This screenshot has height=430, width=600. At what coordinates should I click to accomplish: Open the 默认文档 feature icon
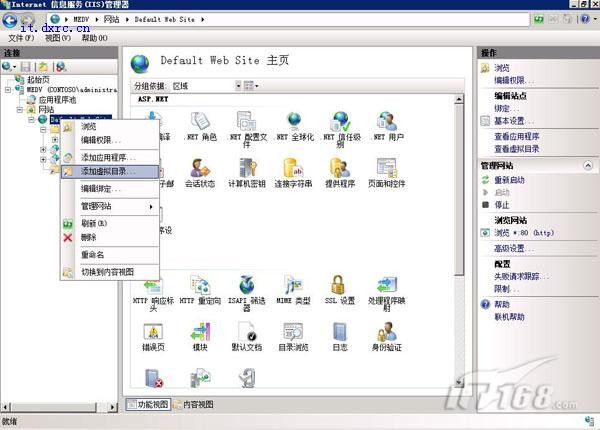point(246,334)
